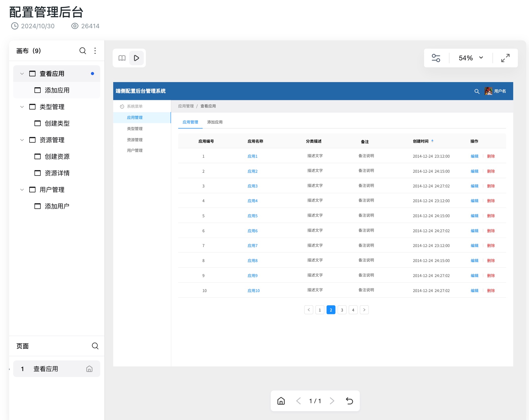Go to previous page in bottom navigator
Viewport: 529px width, 420px height.
tap(298, 401)
